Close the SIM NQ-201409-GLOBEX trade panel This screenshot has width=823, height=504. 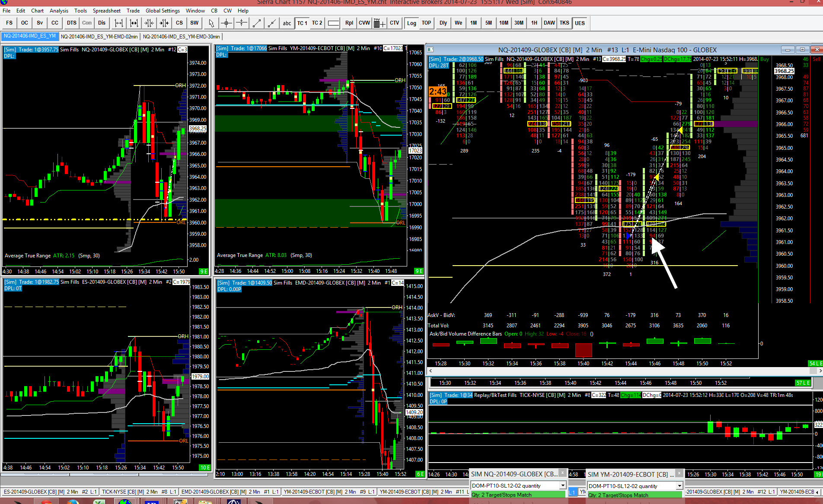pos(562,472)
